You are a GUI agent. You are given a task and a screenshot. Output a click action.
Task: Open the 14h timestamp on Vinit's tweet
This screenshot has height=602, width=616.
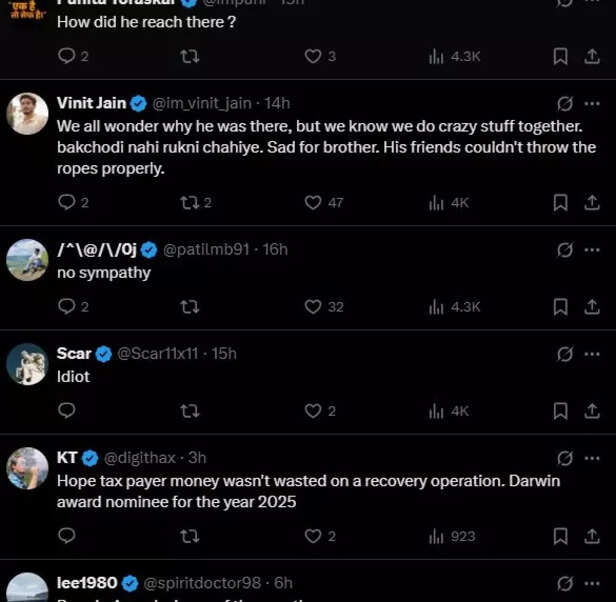[x=277, y=103]
